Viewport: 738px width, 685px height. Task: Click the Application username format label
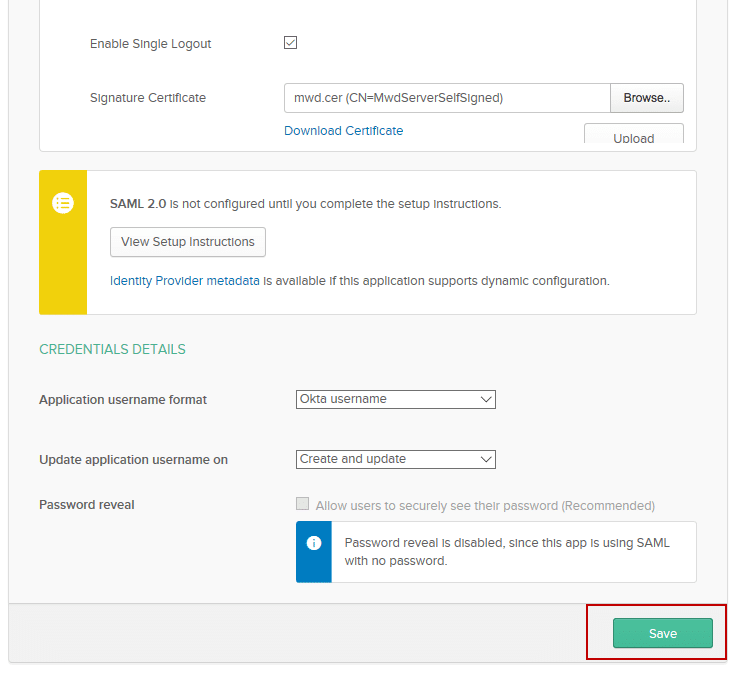point(122,400)
